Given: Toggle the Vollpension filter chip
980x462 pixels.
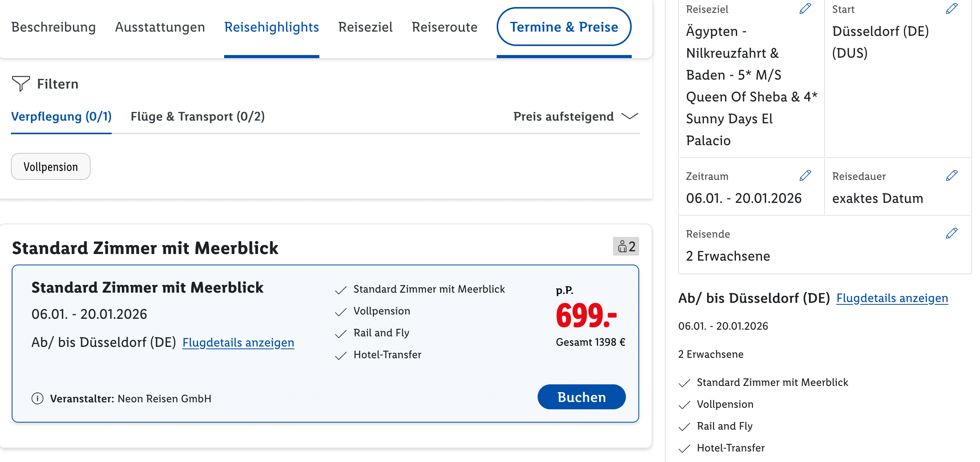Looking at the screenshot, I should tap(51, 167).
